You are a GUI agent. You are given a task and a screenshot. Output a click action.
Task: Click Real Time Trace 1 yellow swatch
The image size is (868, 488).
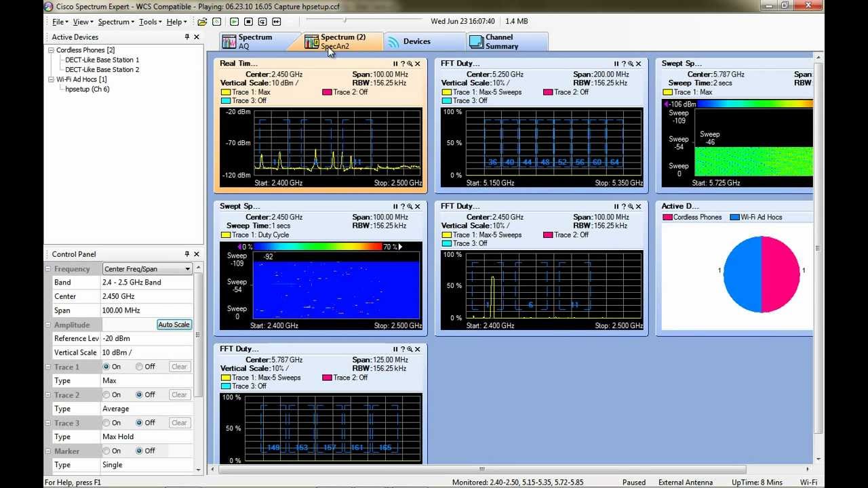click(x=226, y=92)
